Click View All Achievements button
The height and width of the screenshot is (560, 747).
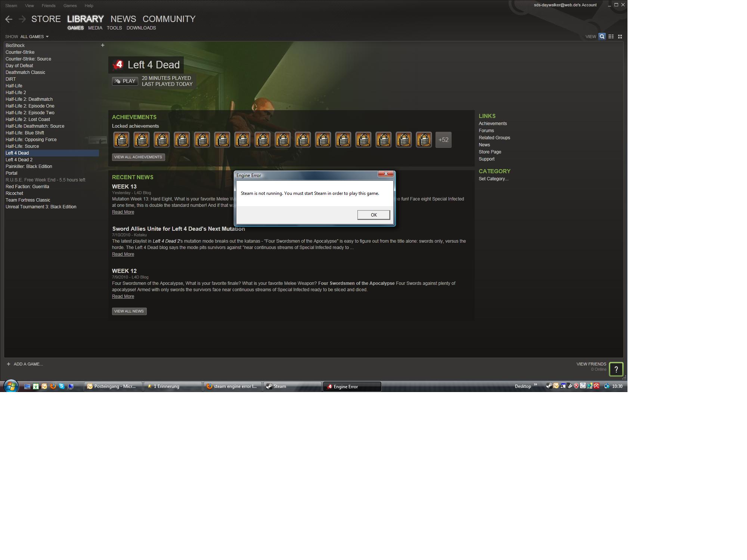coord(138,156)
